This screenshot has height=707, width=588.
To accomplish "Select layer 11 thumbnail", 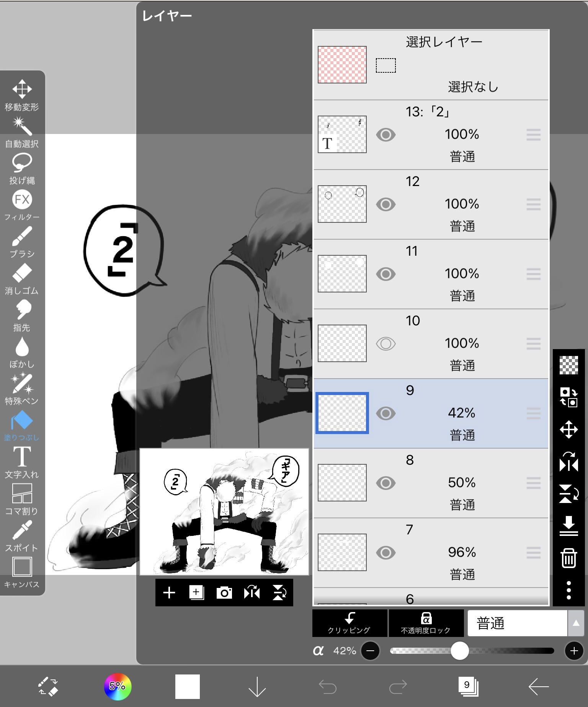I will [x=342, y=274].
